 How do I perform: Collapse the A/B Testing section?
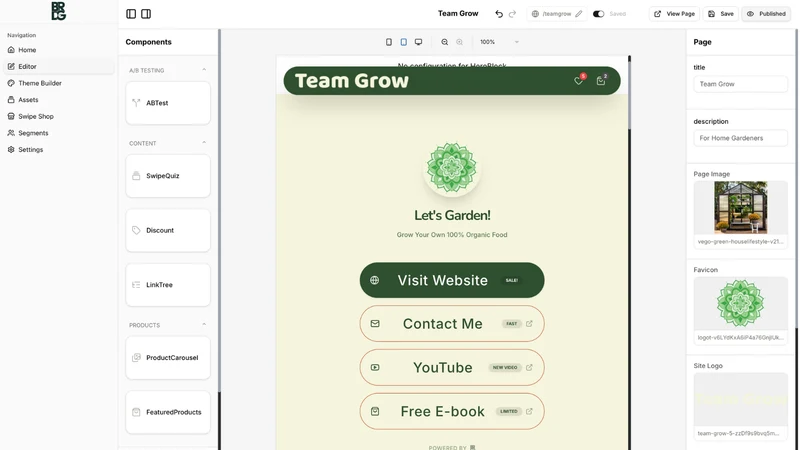[x=204, y=70]
